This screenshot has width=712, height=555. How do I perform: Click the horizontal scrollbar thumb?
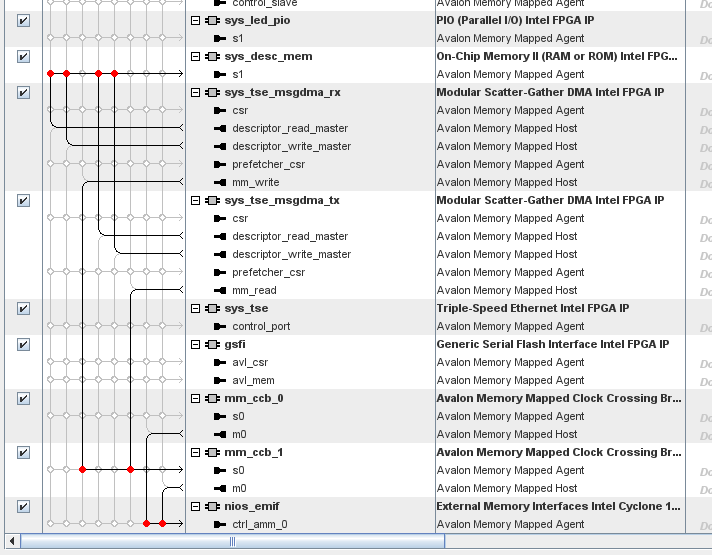(x=232, y=541)
